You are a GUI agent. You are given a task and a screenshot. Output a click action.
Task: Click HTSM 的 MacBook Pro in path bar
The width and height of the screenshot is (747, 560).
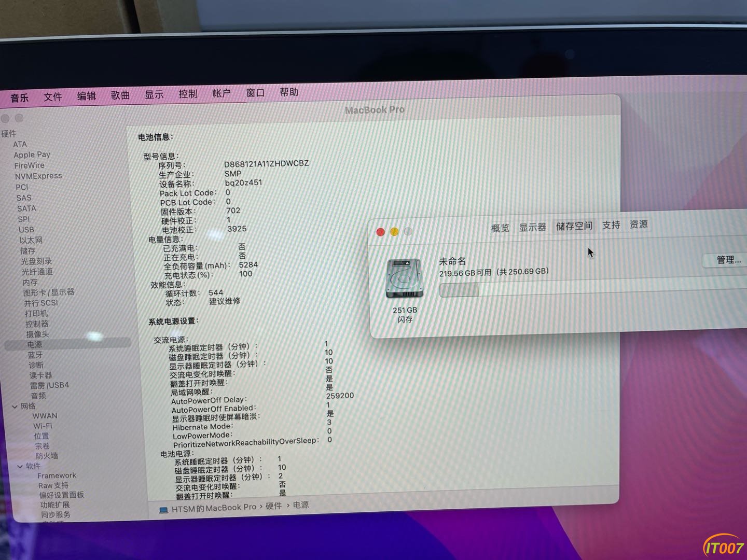click(x=214, y=508)
